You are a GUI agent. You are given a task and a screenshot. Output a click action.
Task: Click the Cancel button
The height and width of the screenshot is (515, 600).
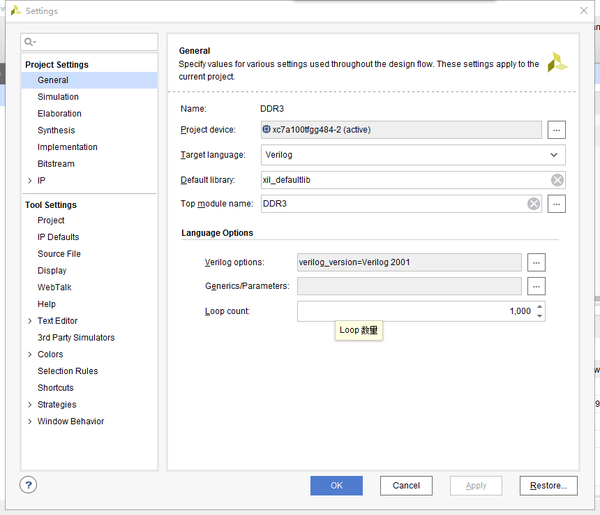point(406,486)
